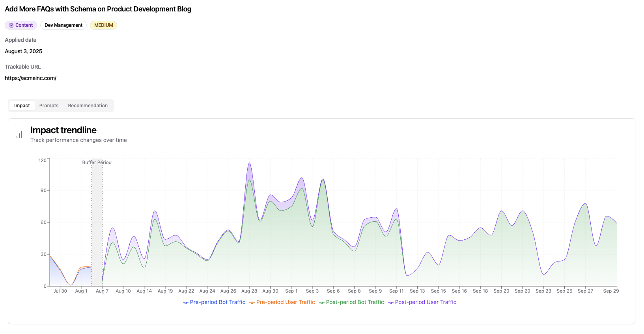Click the purple Post-period User Traffic legend marker
Image resolution: width=644 pixels, height=334 pixels.
click(391, 302)
